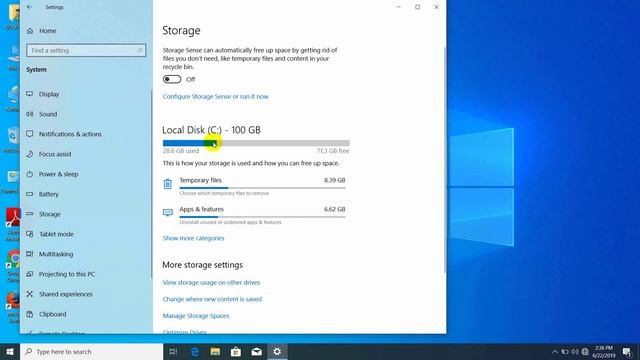Open Focus assist settings
640x360 pixels.
point(55,154)
